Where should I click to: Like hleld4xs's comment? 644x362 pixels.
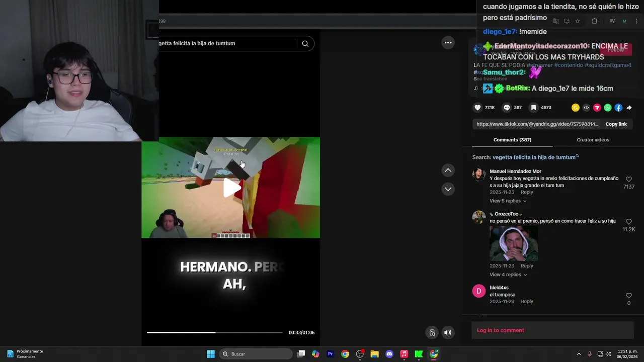[x=628, y=296]
